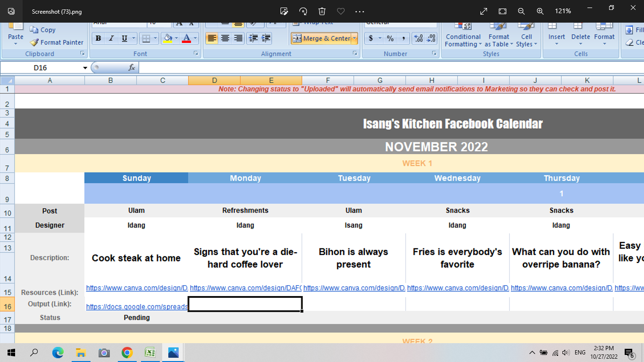Open the Font dialog launcher
644x362 pixels.
[196, 54]
